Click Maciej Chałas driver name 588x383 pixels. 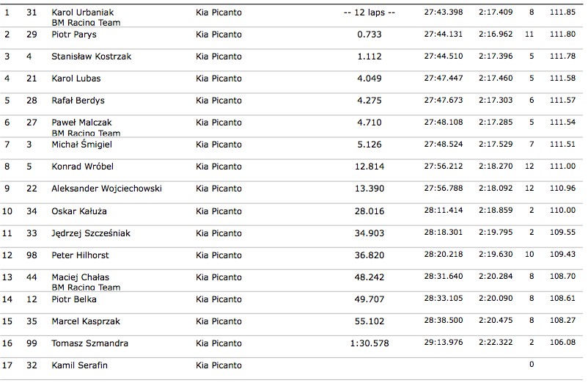point(80,277)
